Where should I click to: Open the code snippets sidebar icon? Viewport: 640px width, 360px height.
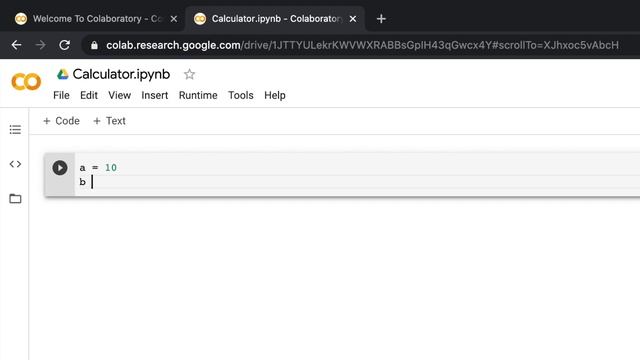pyautogui.click(x=15, y=164)
